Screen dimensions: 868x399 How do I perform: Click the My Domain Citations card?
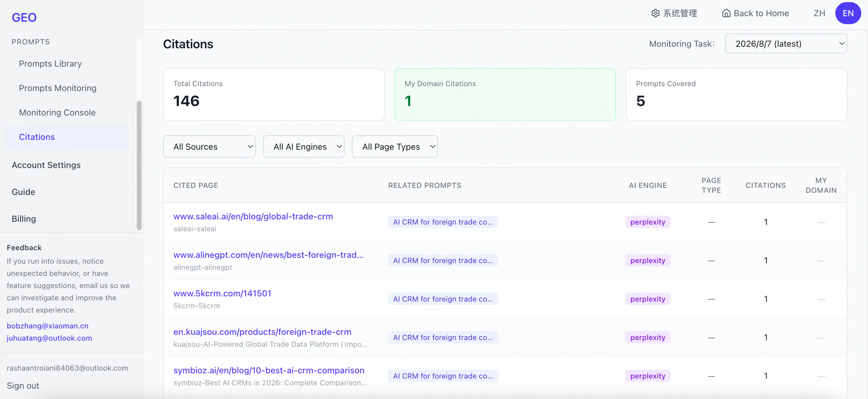[505, 94]
